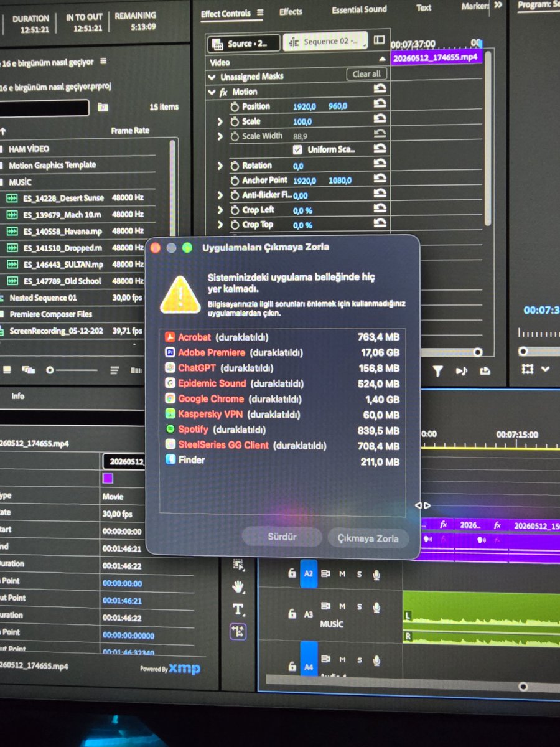560x747 pixels.
Task: Expand the Rotation property
Action: pos(220,166)
